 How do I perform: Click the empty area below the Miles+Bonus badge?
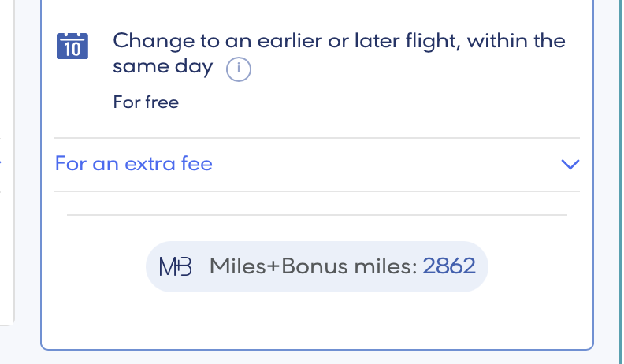click(317, 319)
